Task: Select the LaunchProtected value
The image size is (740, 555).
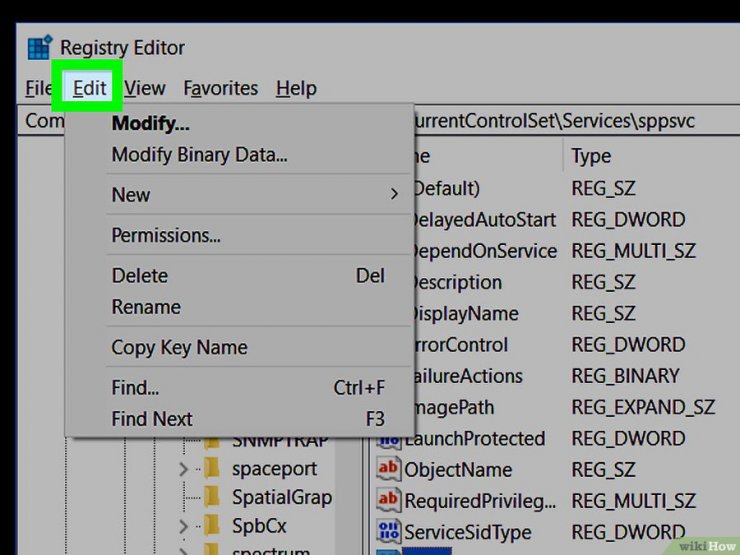Action: point(474,438)
